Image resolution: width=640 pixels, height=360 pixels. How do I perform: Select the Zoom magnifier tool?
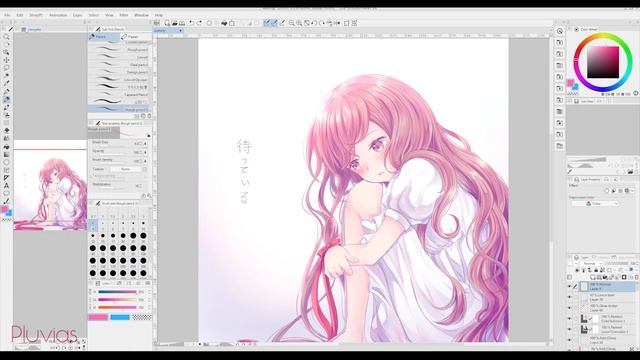click(x=6, y=37)
